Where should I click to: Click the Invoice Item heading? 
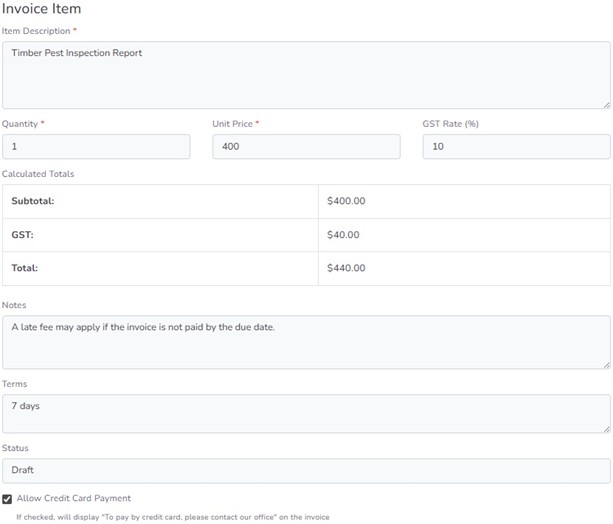(x=41, y=9)
